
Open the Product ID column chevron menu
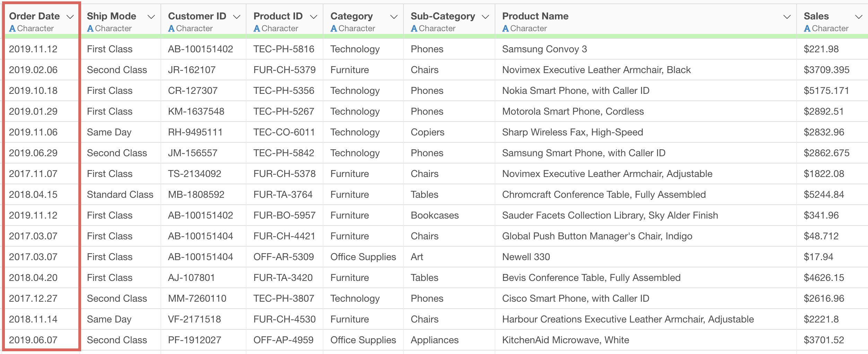point(313,17)
